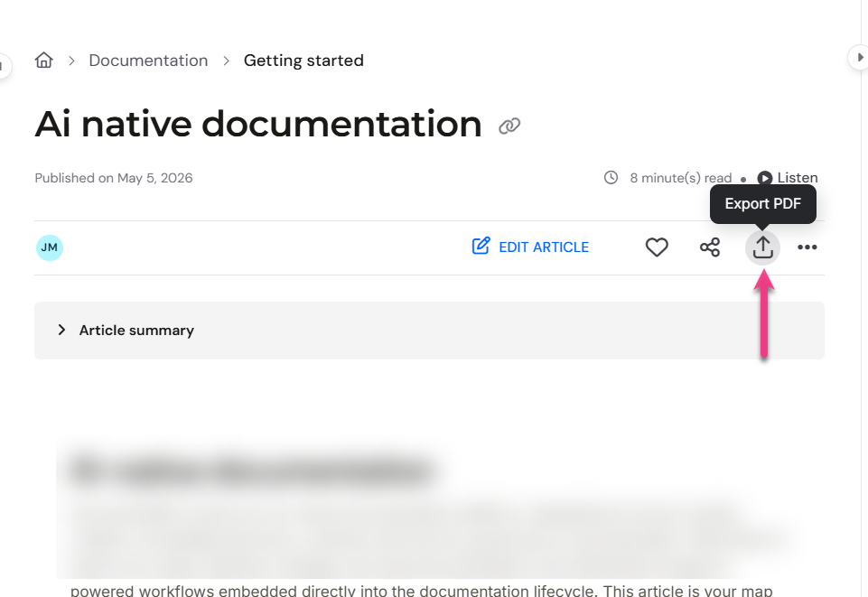Click the clock icon beside read time
Image resolution: width=868 pixels, height=597 pixels.
tap(611, 177)
